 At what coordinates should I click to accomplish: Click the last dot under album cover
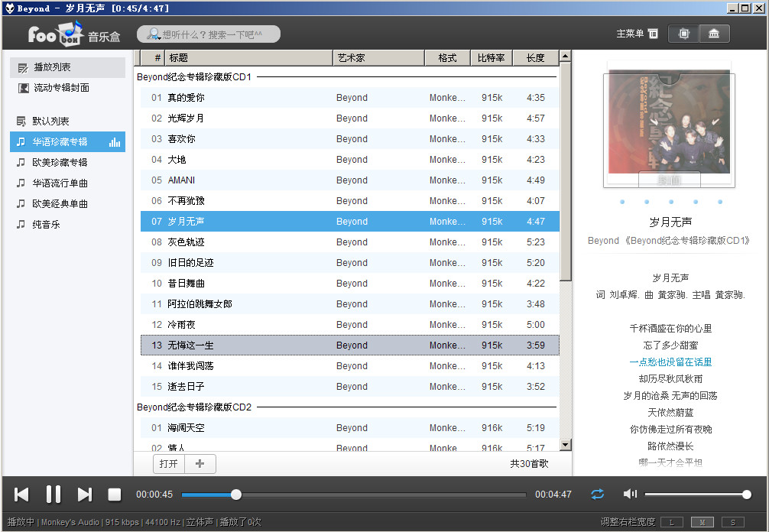point(720,202)
